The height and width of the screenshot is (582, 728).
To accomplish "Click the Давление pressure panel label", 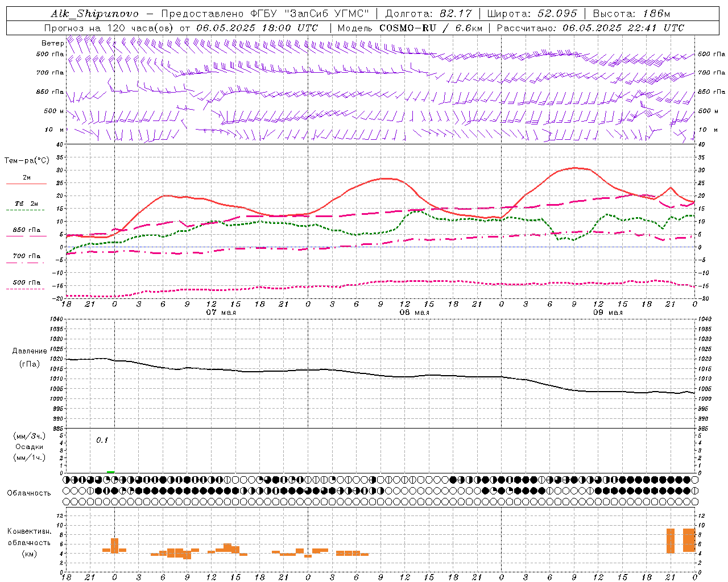I will (30, 351).
